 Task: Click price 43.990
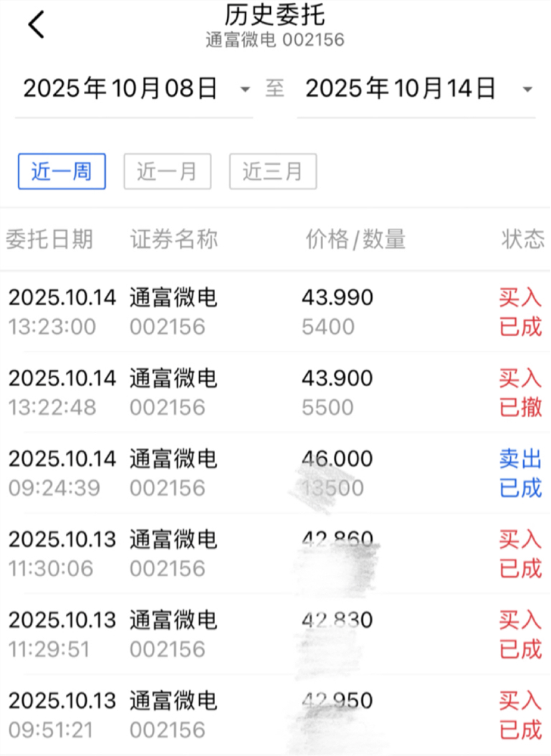pos(337,297)
